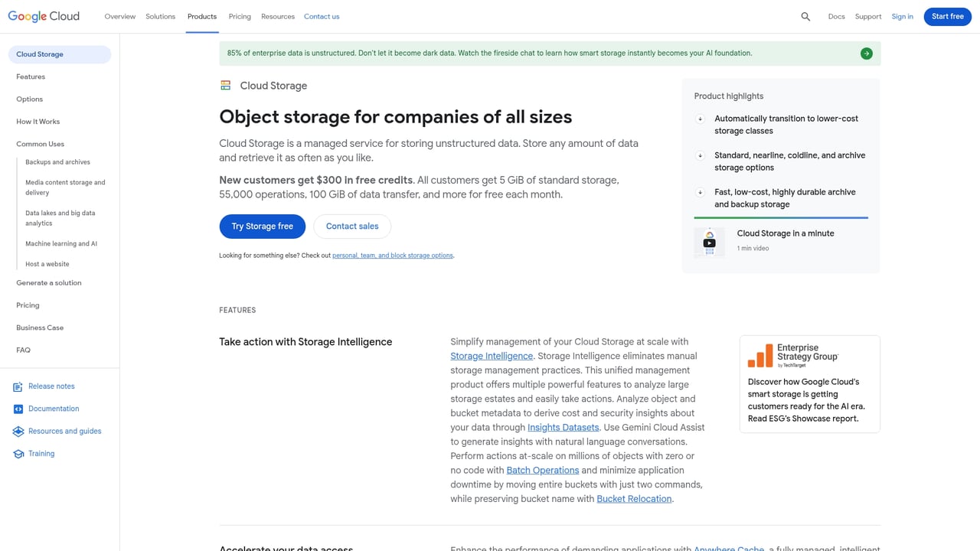Viewport: 980px width, 551px height.
Task: Click Start free in the top bar
Action: pyautogui.click(x=947, y=16)
